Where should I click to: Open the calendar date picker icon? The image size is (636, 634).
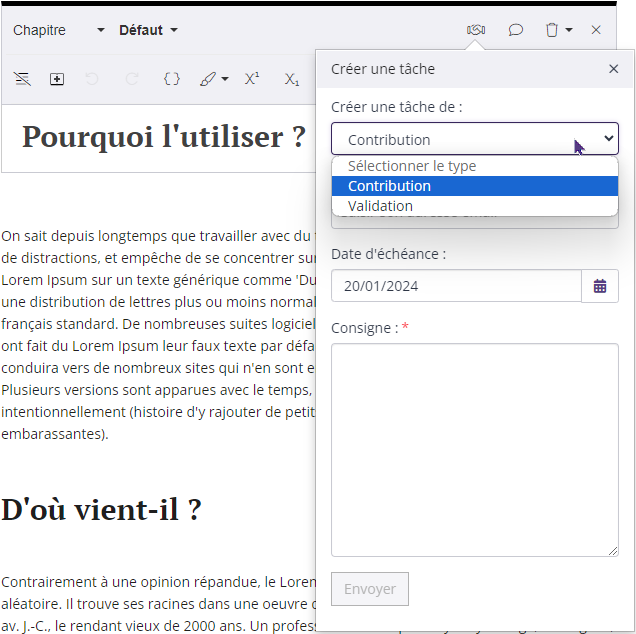[600, 286]
